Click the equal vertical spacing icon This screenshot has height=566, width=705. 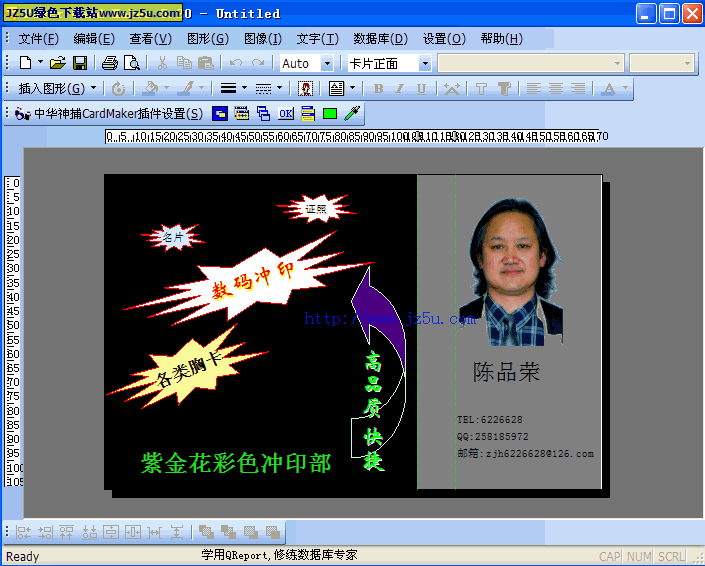(177, 532)
